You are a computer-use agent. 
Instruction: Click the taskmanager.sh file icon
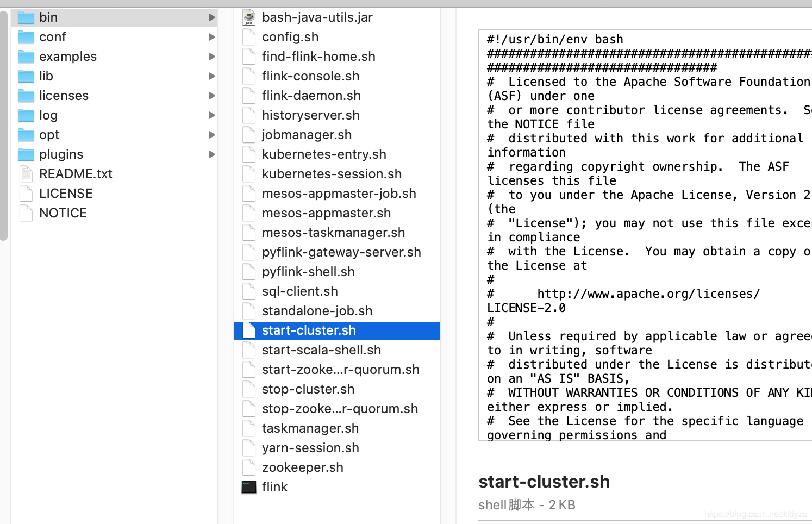(x=249, y=428)
